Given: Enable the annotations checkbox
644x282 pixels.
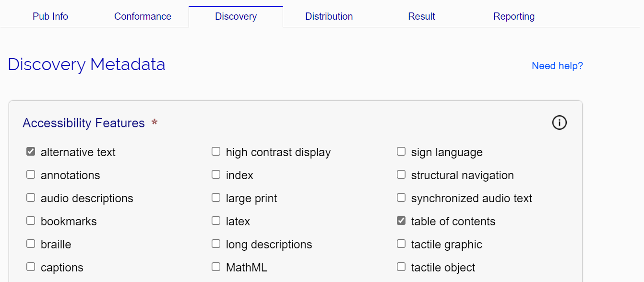Looking at the screenshot, I should pyautogui.click(x=31, y=175).
